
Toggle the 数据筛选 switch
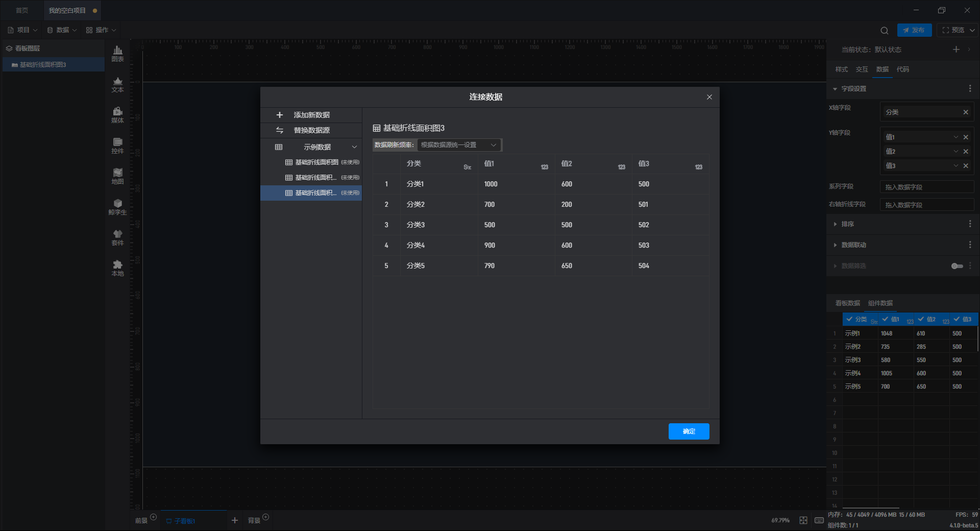coord(957,266)
